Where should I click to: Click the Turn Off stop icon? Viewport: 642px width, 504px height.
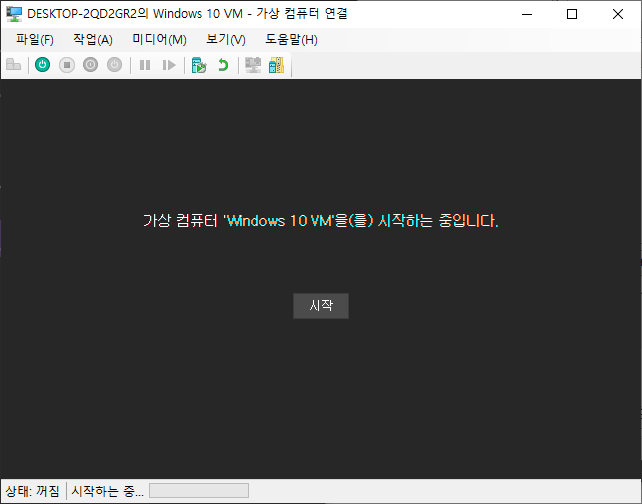(67, 65)
